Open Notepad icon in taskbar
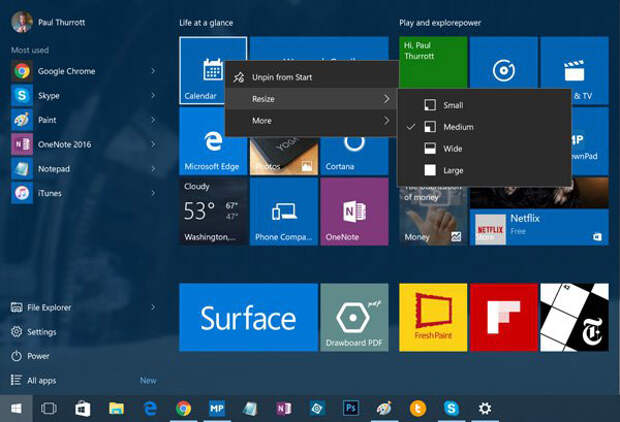The image size is (620, 422). (250, 409)
